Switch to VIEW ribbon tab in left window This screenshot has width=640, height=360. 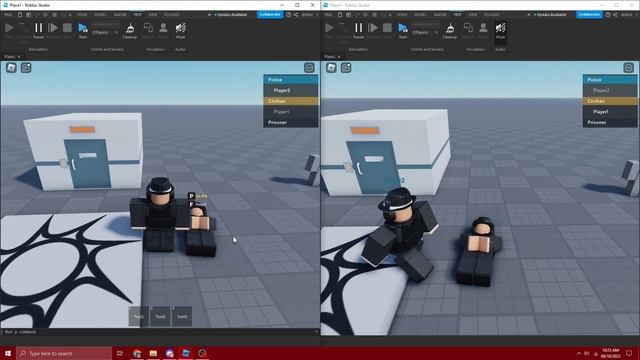153,15
